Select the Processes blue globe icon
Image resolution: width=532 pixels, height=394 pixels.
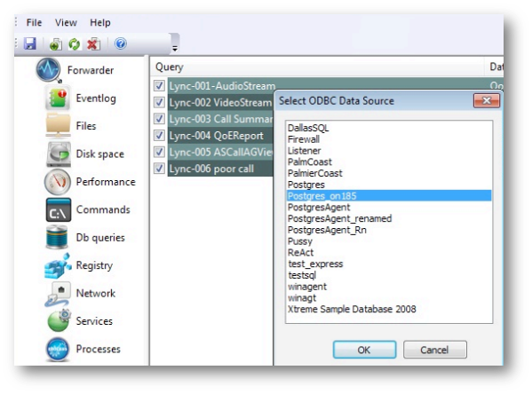58,350
